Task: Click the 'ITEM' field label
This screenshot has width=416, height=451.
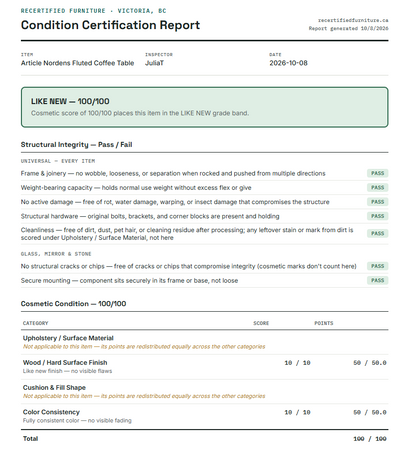Action: (27, 55)
